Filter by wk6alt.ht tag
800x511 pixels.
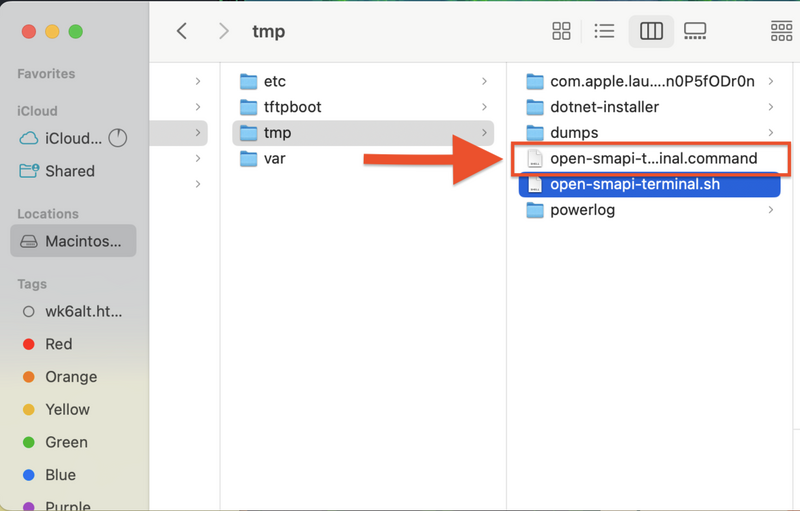tap(73, 312)
